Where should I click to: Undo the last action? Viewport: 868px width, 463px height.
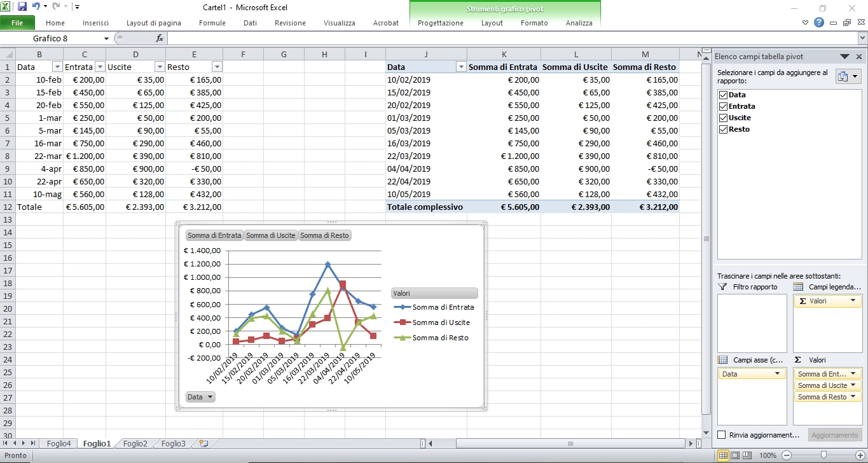[36, 6]
